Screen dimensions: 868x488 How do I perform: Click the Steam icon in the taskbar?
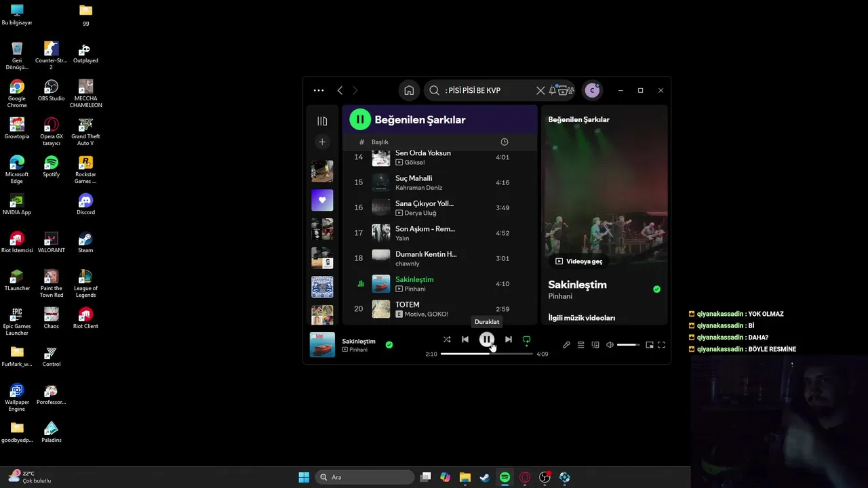485,477
